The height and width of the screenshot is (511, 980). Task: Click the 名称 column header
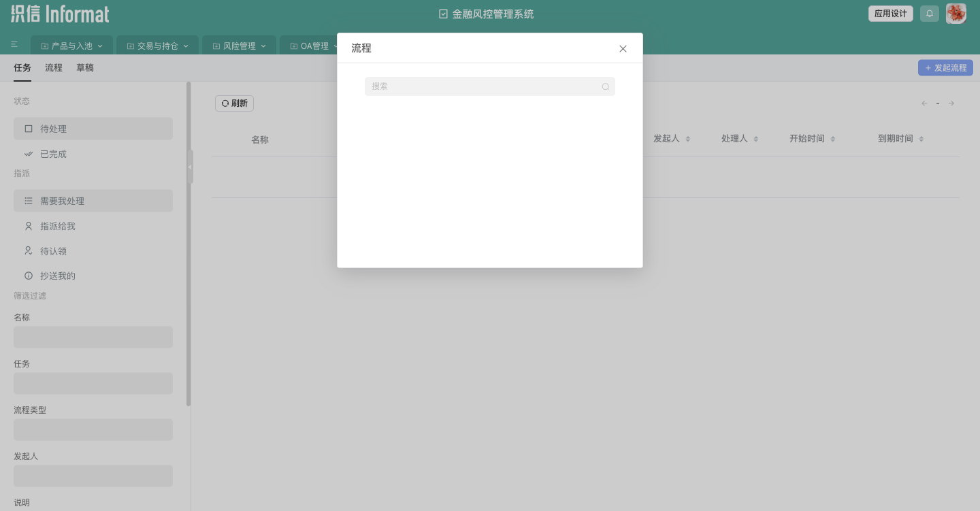coord(260,139)
